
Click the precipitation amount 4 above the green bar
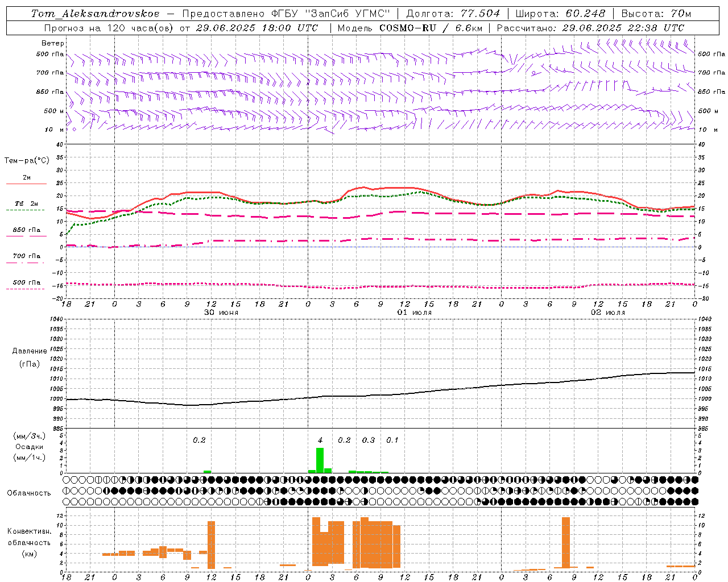point(320,440)
